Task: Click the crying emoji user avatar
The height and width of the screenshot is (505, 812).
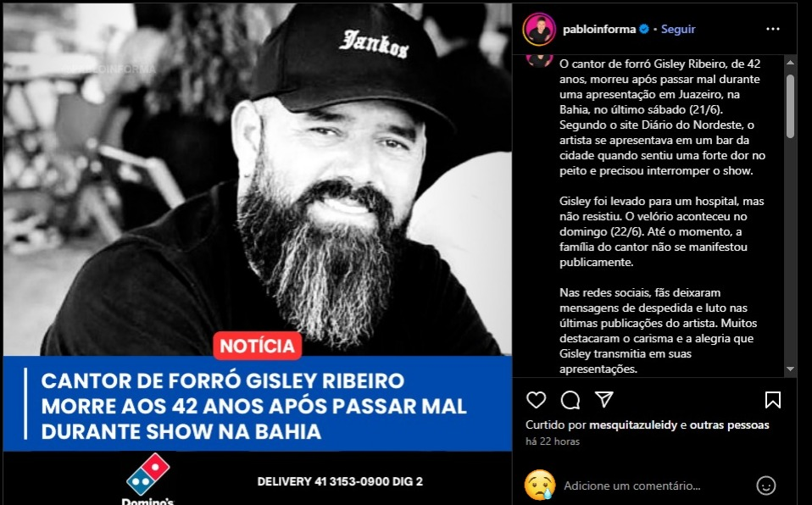Action: (540, 486)
